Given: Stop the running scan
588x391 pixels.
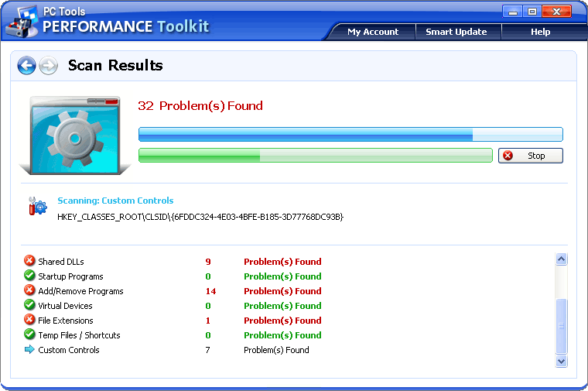Looking at the screenshot, I should 530,156.
